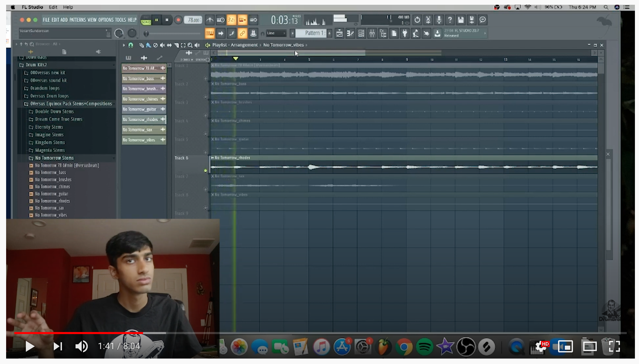Open the Spotify app in the dock
The height and width of the screenshot is (364, 639).
(x=424, y=347)
